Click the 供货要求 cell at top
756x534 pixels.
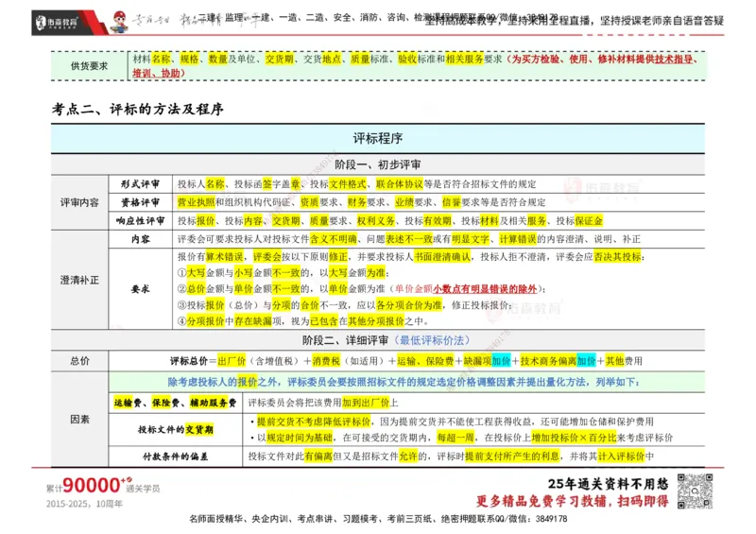pyautogui.click(x=89, y=65)
